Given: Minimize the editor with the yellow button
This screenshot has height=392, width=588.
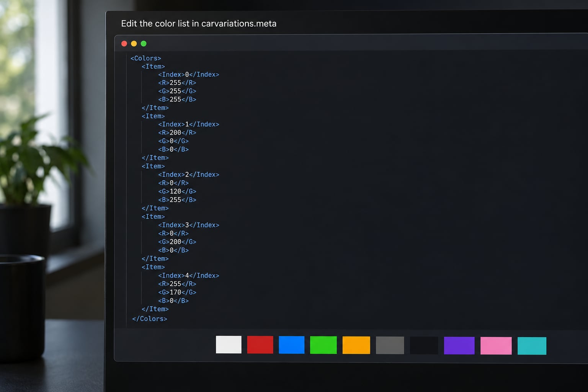Looking at the screenshot, I should [134, 44].
